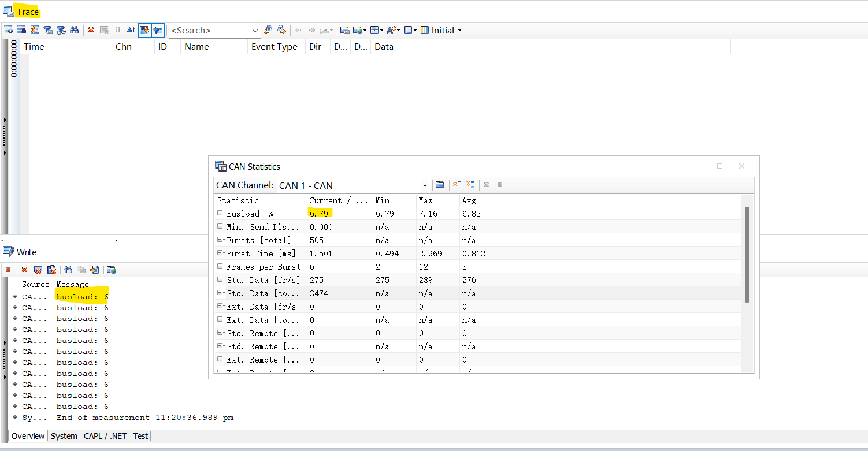Select the Busload Max value 7.16

point(428,214)
